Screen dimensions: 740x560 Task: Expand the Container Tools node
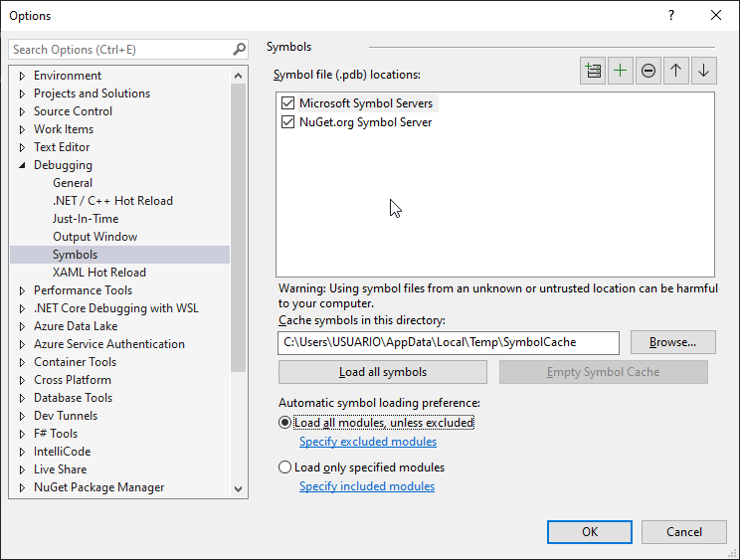click(22, 362)
